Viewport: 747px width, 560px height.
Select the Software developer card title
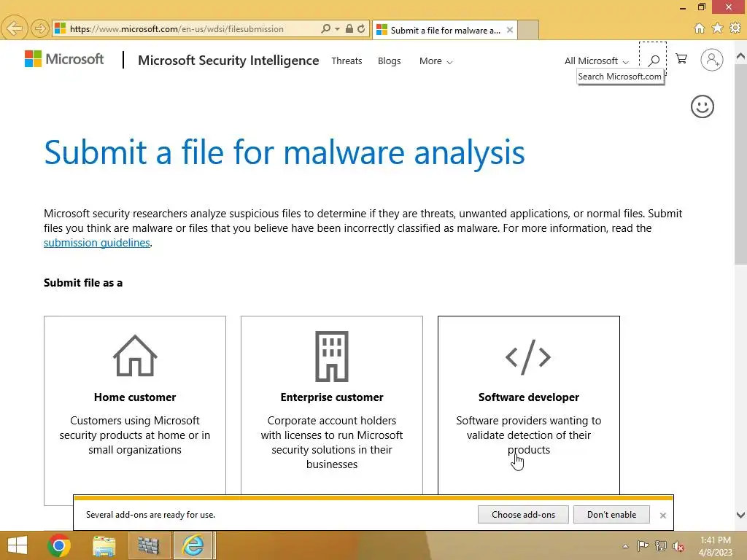click(x=529, y=397)
